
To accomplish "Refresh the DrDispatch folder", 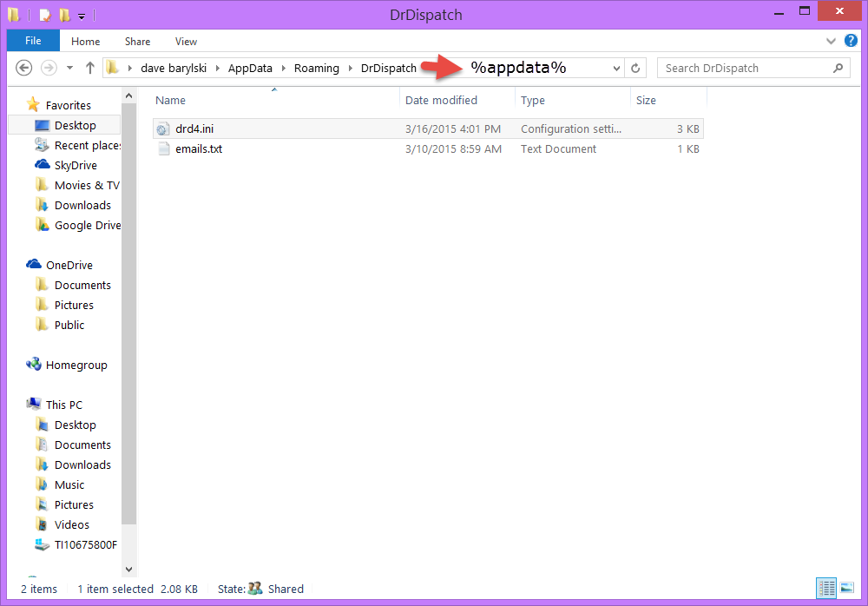I will [635, 68].
